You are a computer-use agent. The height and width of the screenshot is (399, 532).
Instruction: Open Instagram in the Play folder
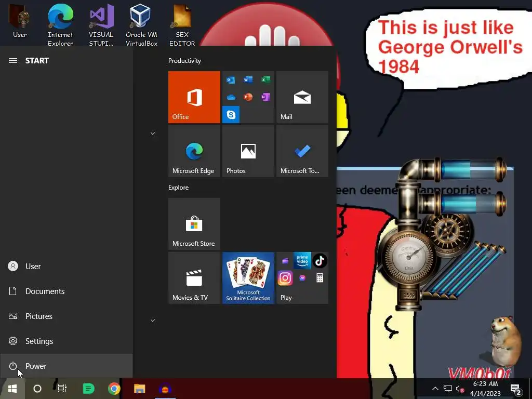285,278
